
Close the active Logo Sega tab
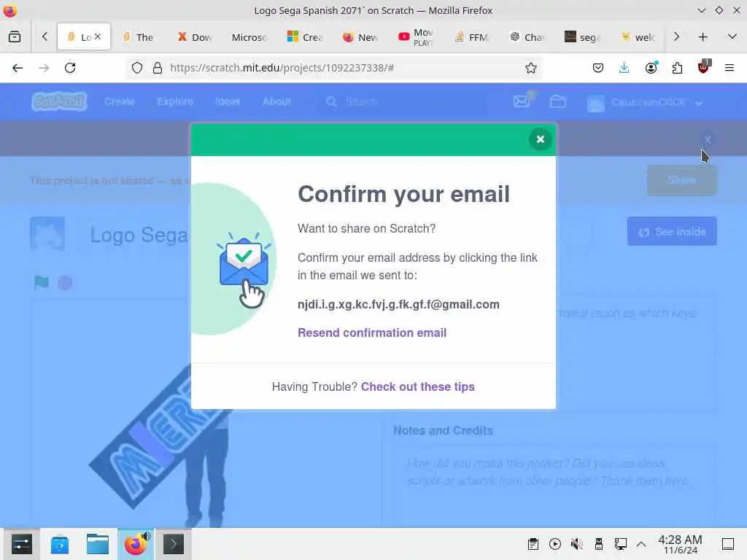click(98, 36)
